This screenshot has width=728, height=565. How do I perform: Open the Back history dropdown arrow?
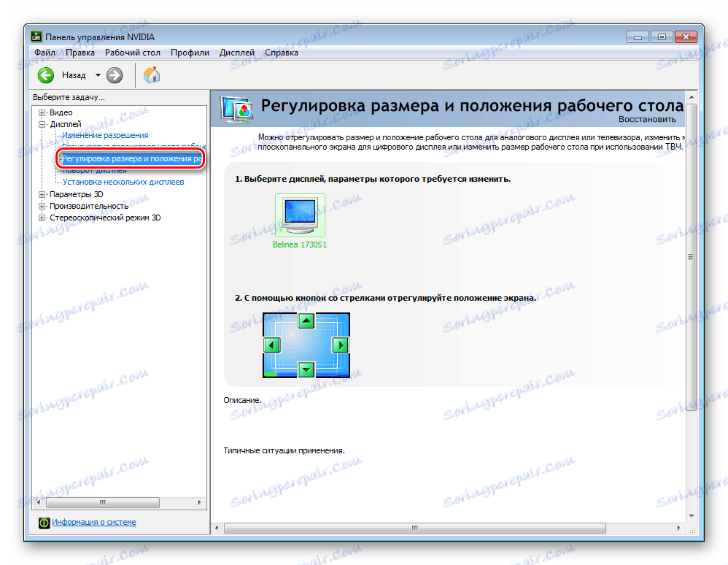pyautogui.click(x=98, y=75)
